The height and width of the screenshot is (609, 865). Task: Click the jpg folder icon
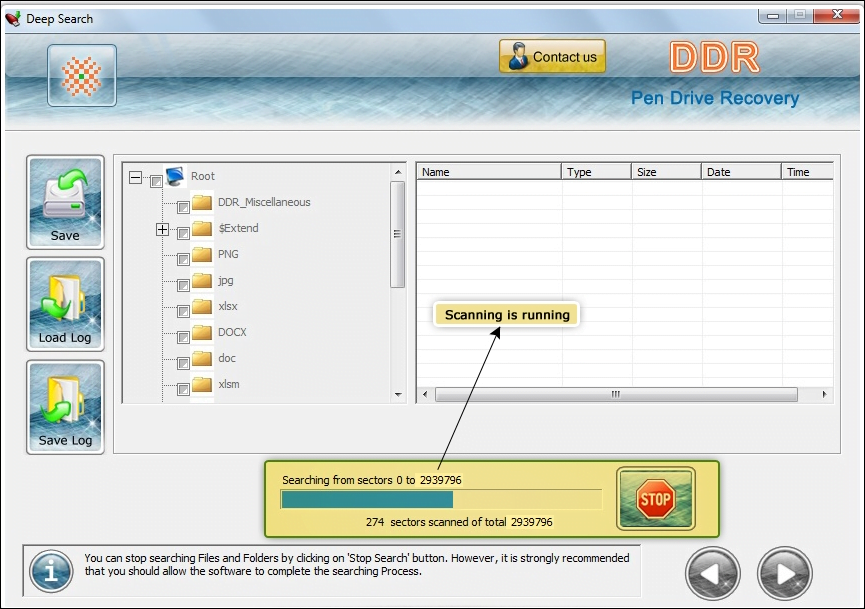click(202, 280)
